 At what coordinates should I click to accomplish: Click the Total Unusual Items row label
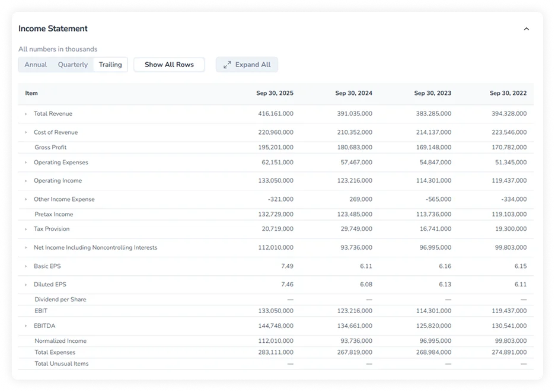pos(62,364)
